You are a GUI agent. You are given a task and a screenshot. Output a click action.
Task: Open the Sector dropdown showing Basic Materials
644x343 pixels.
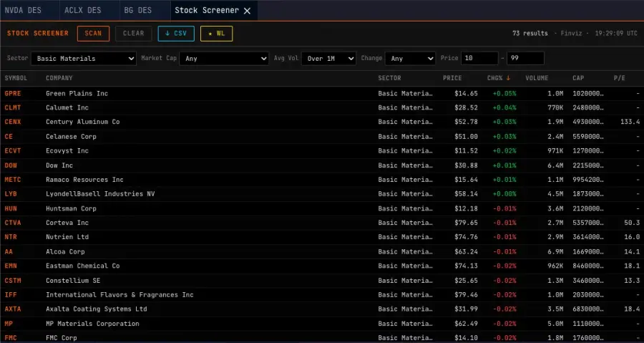point(84,58)
